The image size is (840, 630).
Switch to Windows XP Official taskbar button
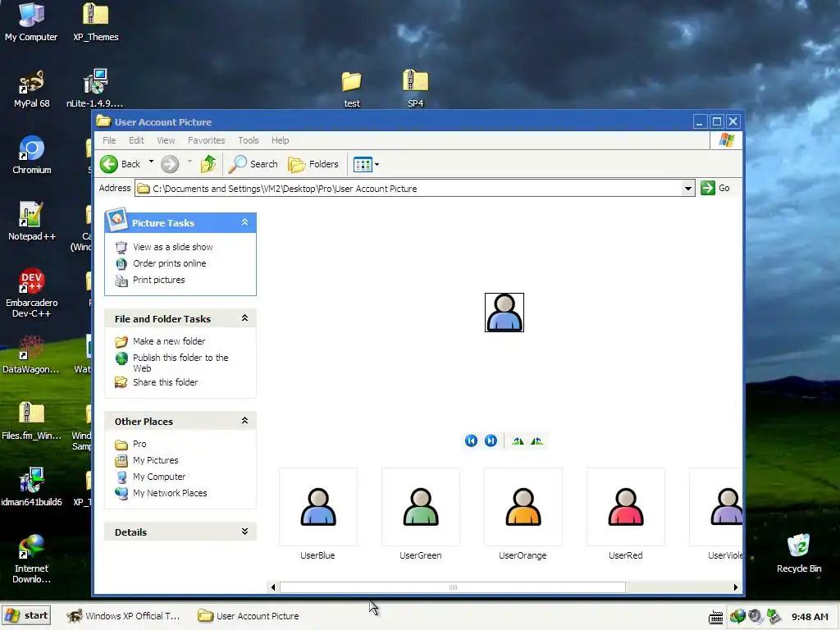124,616
